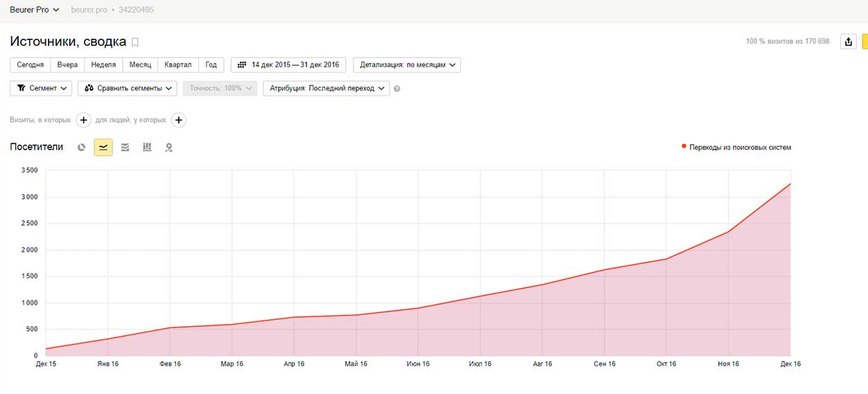Select the Вчера period
Viewport: 868px width, 394px height.
(x=67, y=65)
